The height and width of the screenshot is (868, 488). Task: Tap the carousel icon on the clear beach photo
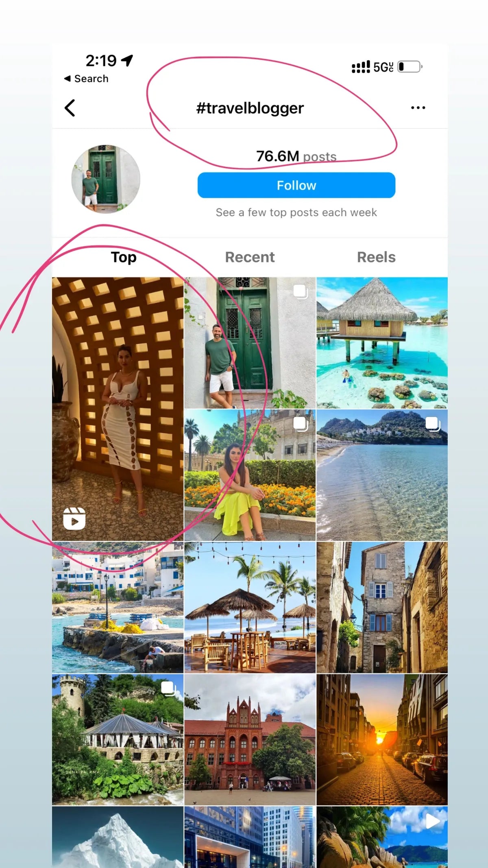pos(433,424)
